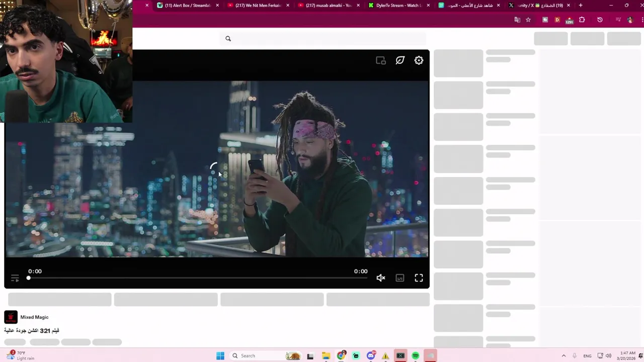Screen dimensions: 644x362
Task: Open Task View on the taskbar
Action: pyautogui.click(x=310, y=356)
